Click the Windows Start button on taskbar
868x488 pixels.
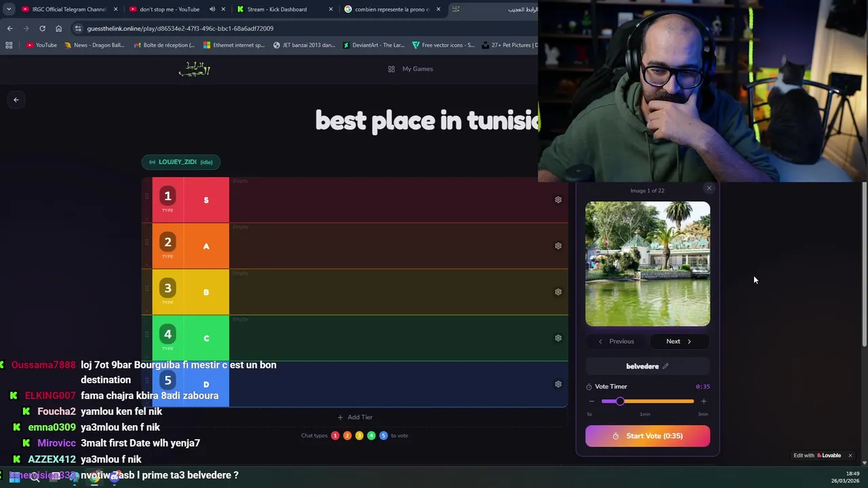click(14, 476)
